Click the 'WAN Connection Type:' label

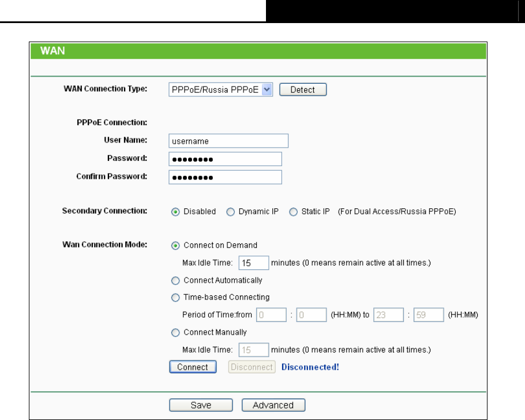click(x=106, y=89)
